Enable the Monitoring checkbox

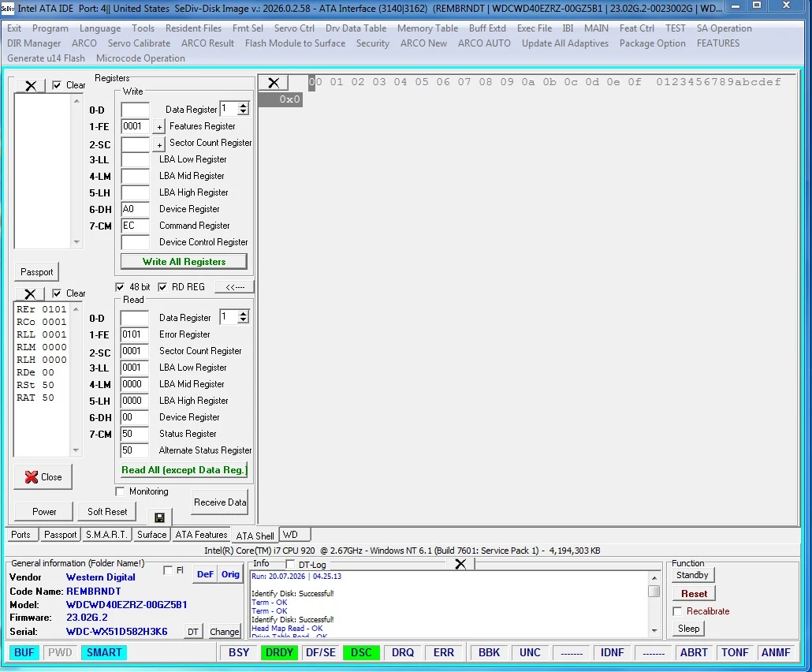click(120, 491)
